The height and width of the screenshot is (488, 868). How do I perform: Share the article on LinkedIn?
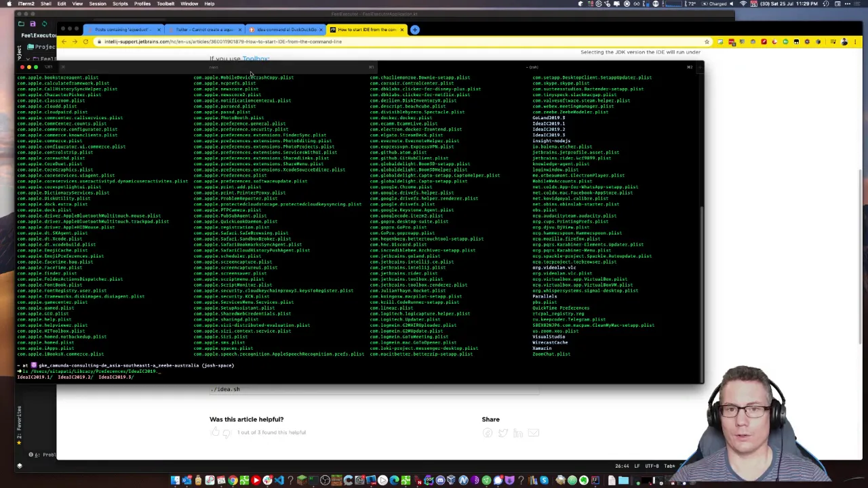tap(518, 432)
